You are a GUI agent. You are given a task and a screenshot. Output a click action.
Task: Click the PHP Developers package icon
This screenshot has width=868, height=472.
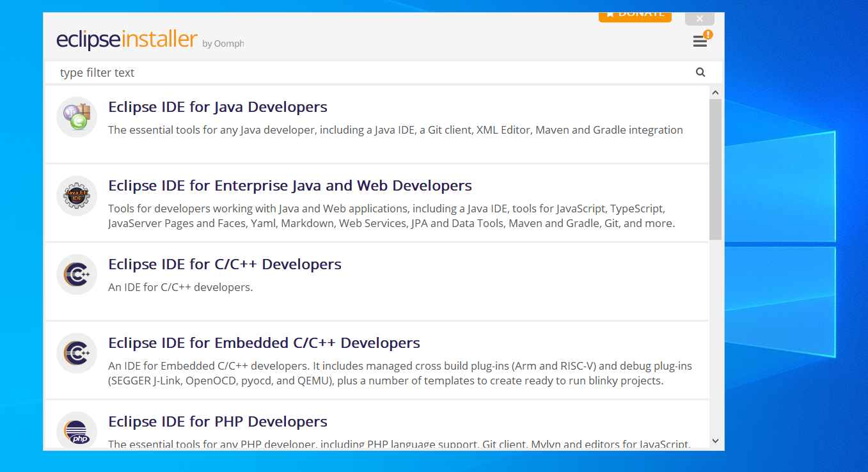click(77, 431)
